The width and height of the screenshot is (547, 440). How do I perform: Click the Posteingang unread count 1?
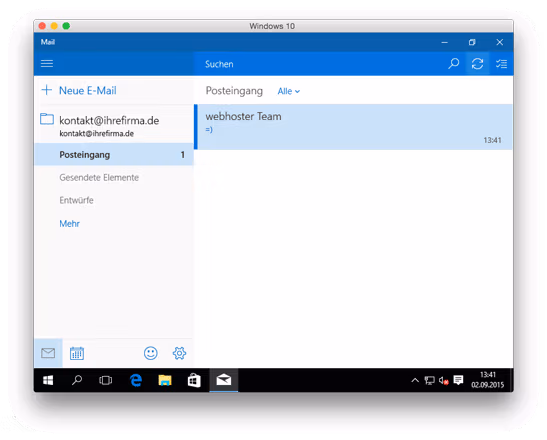tap(182, 155)
